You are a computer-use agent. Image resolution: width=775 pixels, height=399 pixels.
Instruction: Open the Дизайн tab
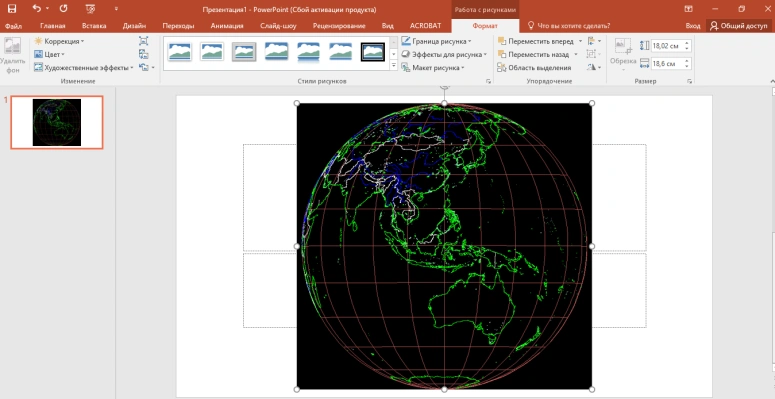134,26
